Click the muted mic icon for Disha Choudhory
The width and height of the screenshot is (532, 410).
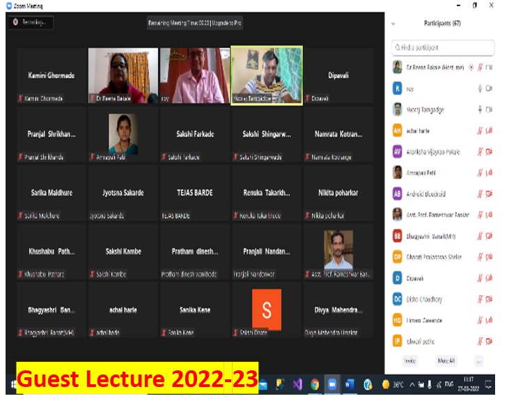pyautogui.click(x=480, y=299)
